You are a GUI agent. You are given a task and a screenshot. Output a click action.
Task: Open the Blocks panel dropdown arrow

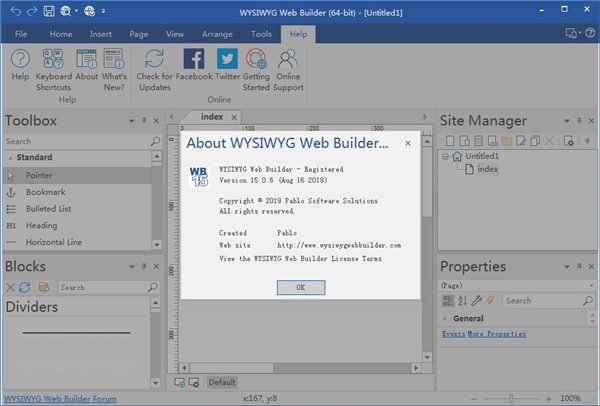point(132,266)
